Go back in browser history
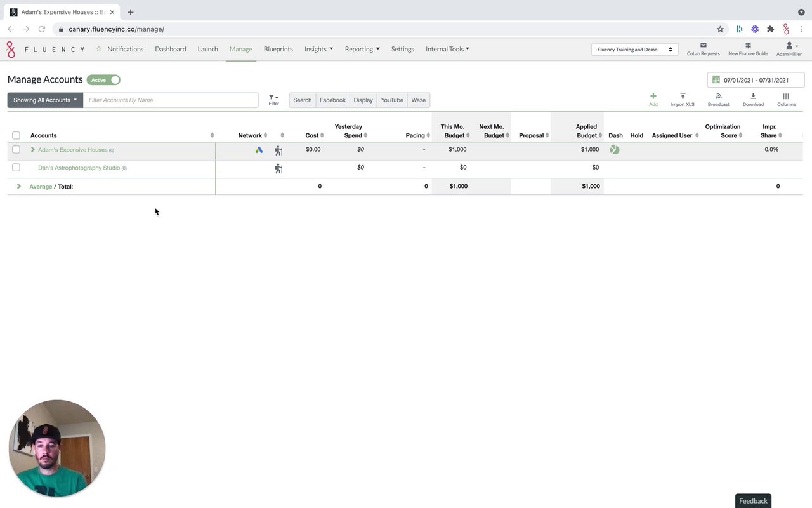Image resolution: width=812 pixels, height=508 pixels. [x=11, y=29]
